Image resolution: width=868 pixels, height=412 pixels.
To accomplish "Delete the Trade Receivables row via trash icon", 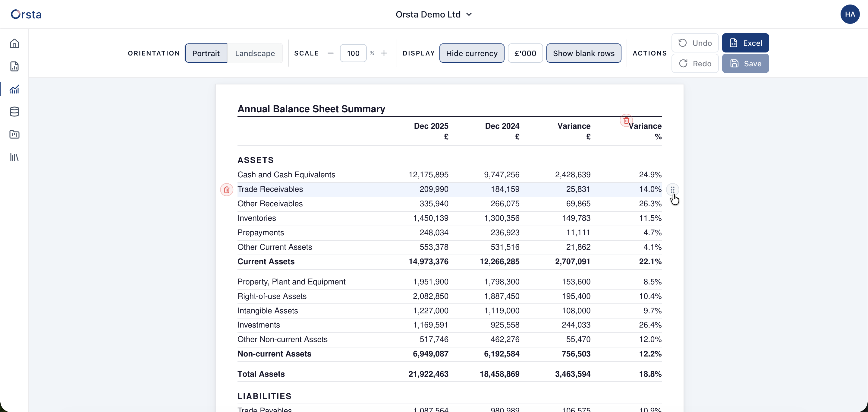I will [226, 190].
